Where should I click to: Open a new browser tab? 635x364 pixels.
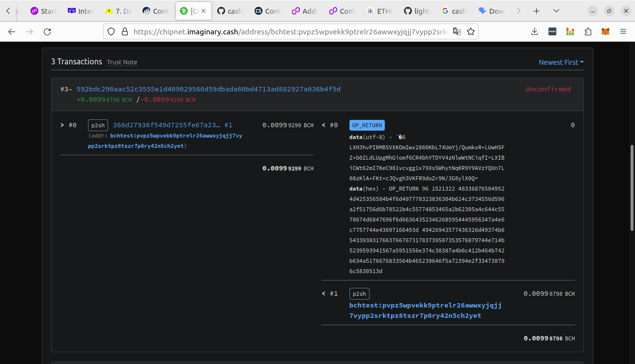coord(537,11)
